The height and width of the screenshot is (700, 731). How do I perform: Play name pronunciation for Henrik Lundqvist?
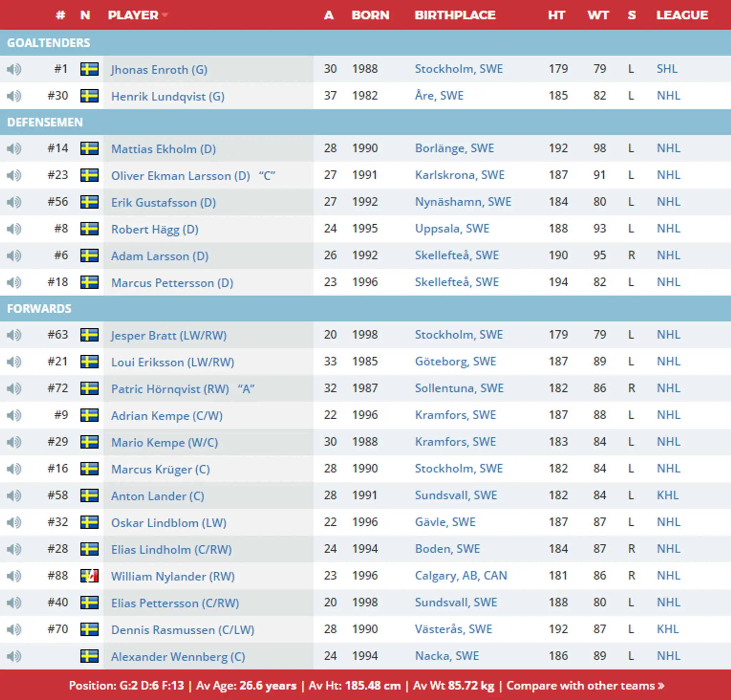pyautogui.click(x=14, y=96)
